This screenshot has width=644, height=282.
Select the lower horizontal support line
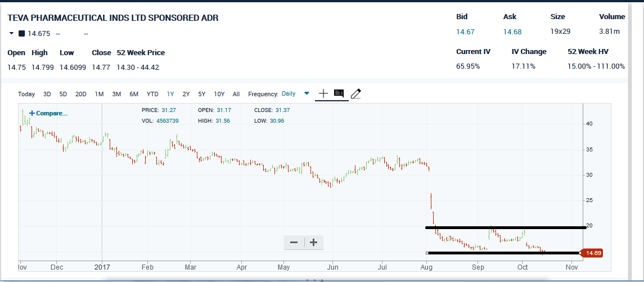[x=503, y=253]
